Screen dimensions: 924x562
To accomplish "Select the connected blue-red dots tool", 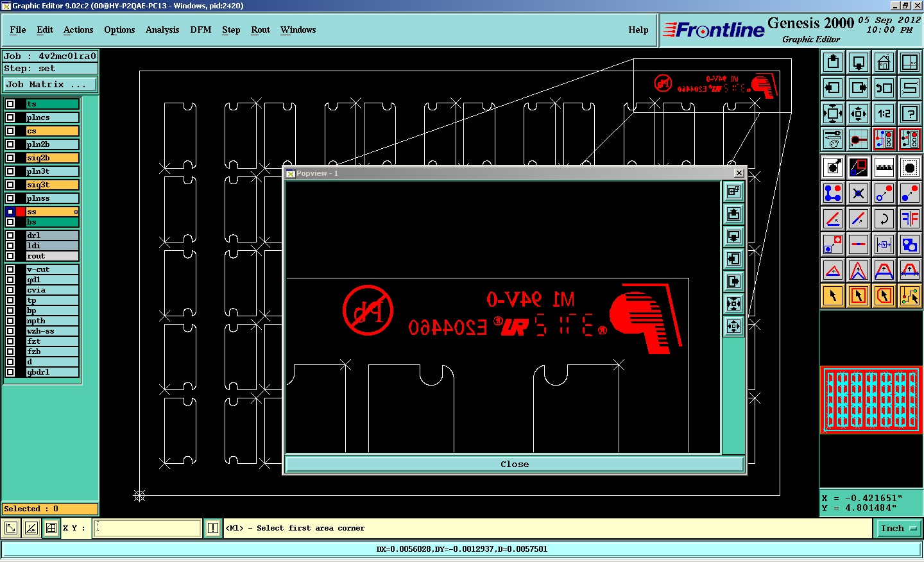I will point(833,194).
